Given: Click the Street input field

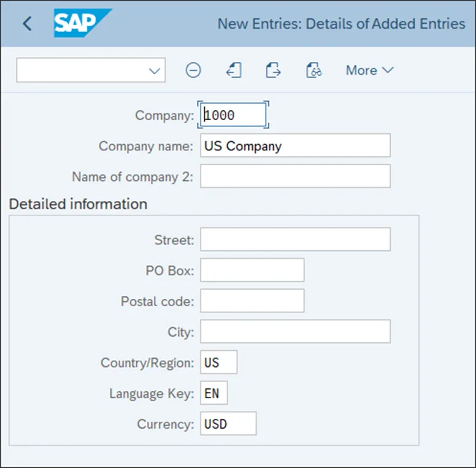Looking at the screenshot, I should click(x=295, y=240).
